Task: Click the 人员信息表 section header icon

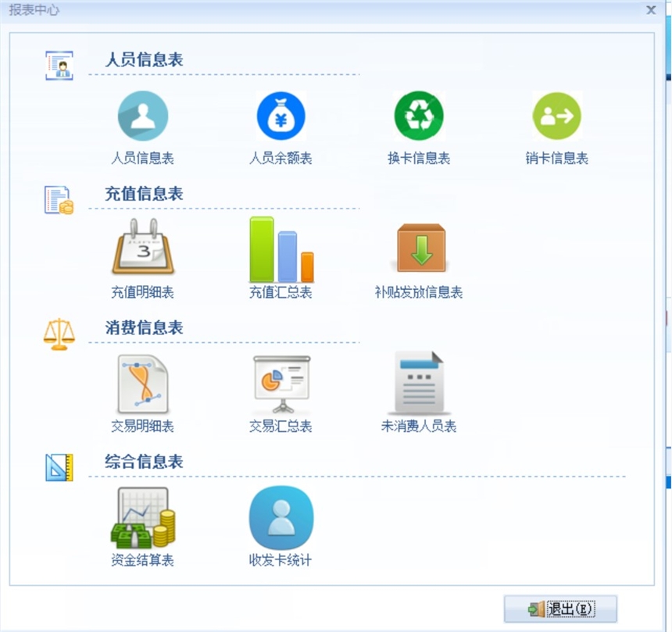Action: click(59, 66)
